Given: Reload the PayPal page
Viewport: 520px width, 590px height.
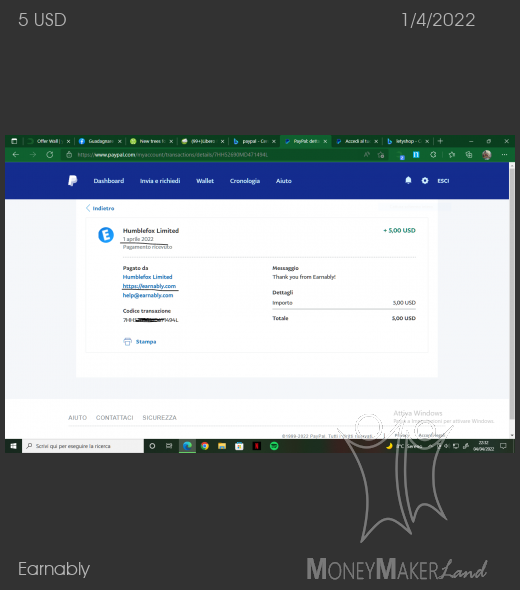Looking at the screenshot, I should point(50,155).
